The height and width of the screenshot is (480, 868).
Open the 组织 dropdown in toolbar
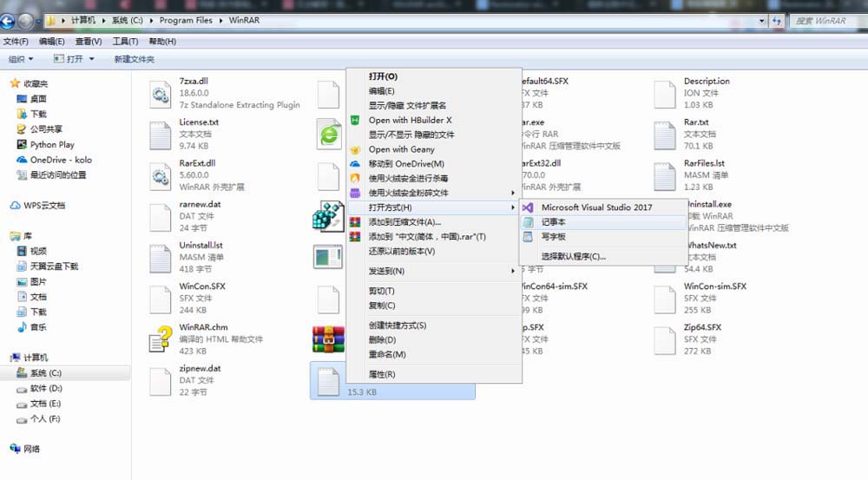pos(21,59)
